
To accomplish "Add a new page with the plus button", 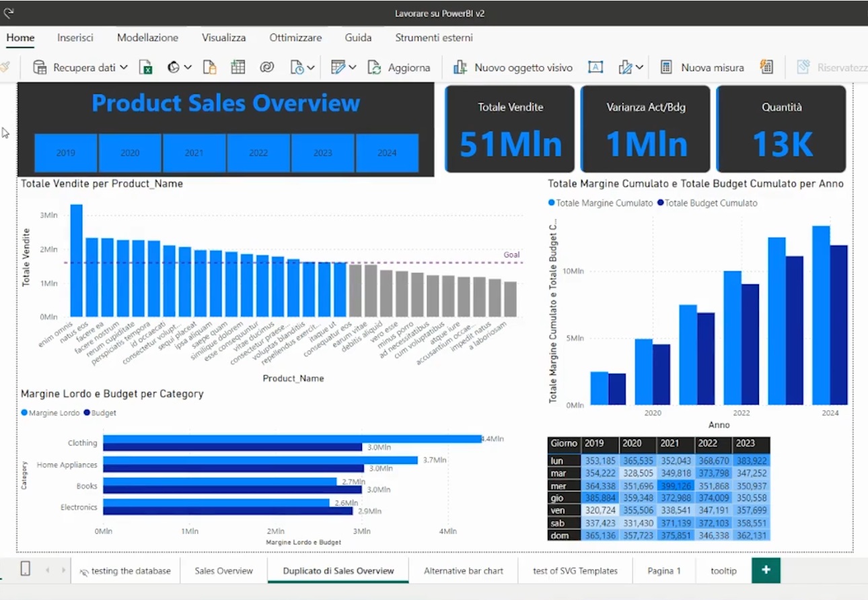I will pyautogui.click(x=766, y=570).
